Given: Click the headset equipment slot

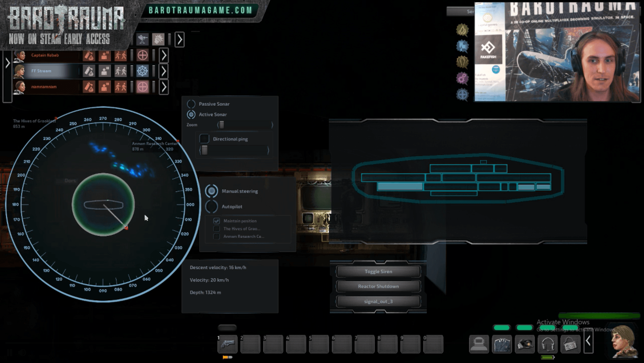Looking at the screenshot, I should [x=547, y=344].
